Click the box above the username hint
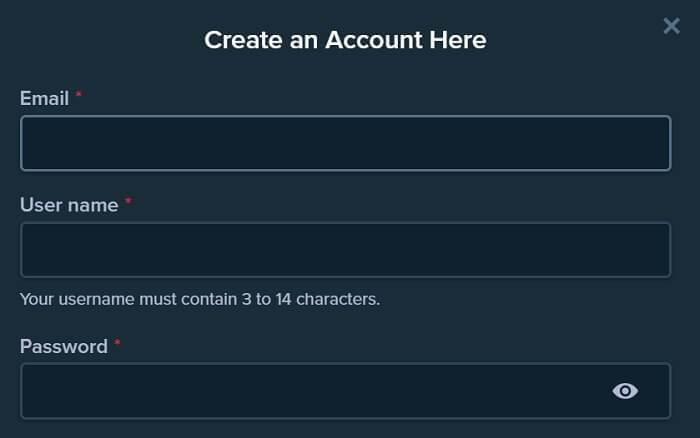The width and height of the screenshot is (700, 438). click(346, 250)
